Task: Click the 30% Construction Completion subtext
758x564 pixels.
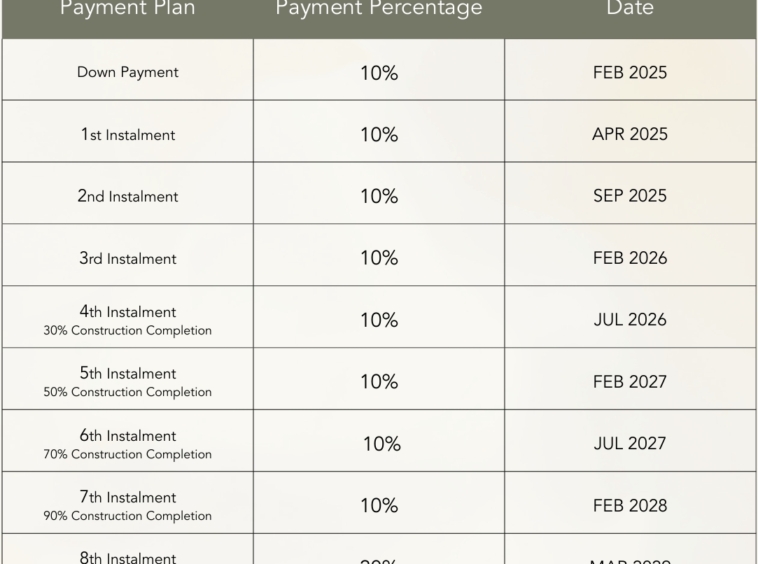Action: coord(127,331)
